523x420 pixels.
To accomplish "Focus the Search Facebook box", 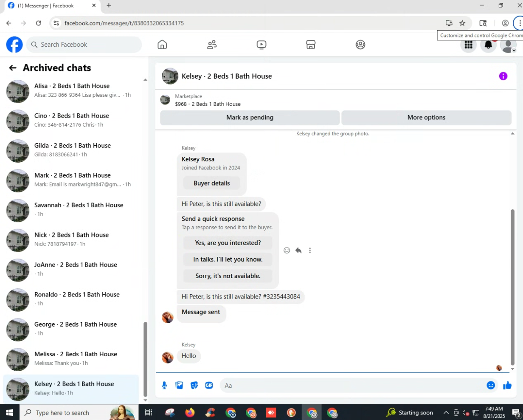I will pyautogui.click(x=84, y=45).
